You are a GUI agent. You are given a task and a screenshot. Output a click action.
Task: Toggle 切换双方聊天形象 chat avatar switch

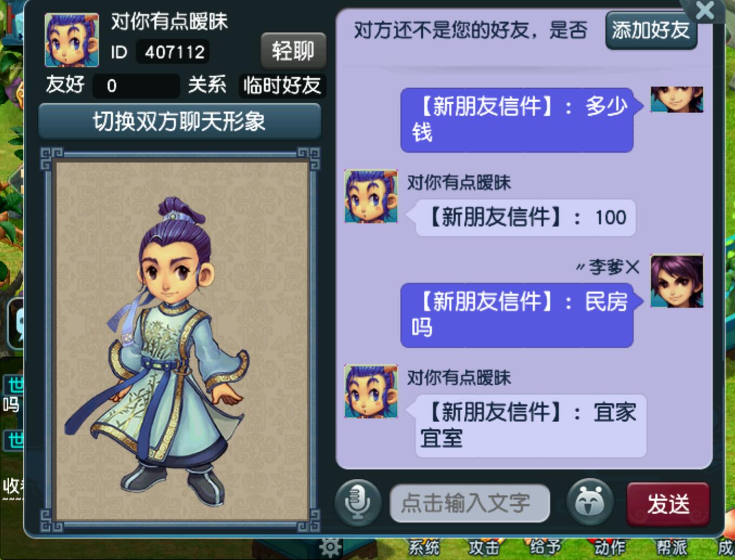(179, 121)
